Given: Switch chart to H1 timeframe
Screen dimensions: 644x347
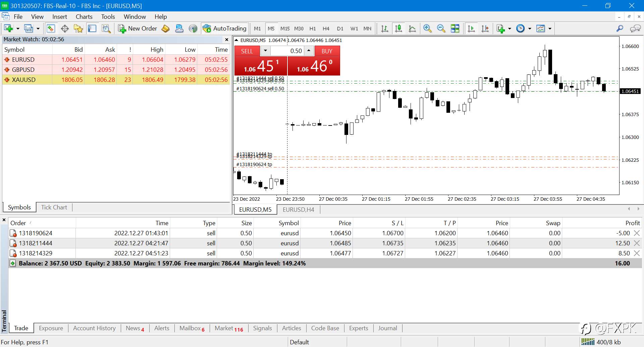Looking at the screenshot, I should 312,29.
